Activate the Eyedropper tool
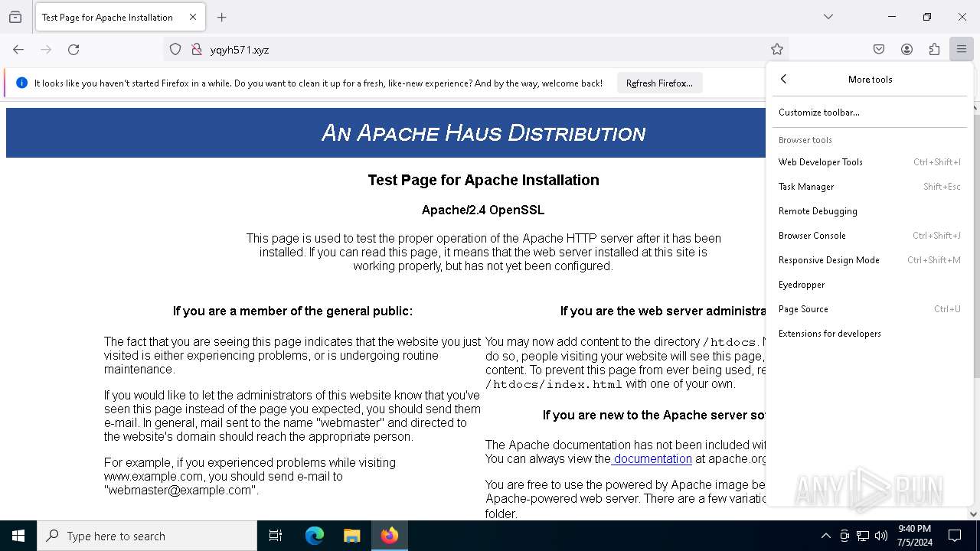980x551 pixels. (870, 284)
